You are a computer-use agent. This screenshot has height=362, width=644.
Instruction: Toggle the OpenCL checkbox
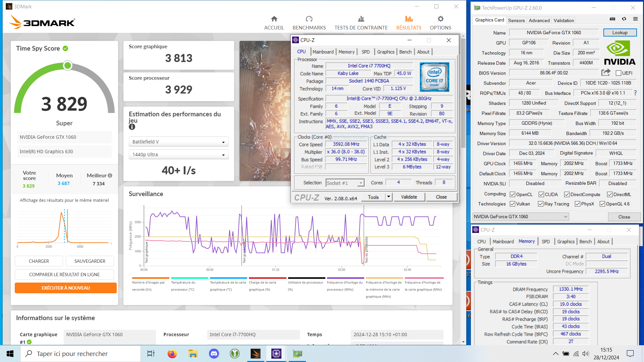pyautogui.click(x=513, y=194)
